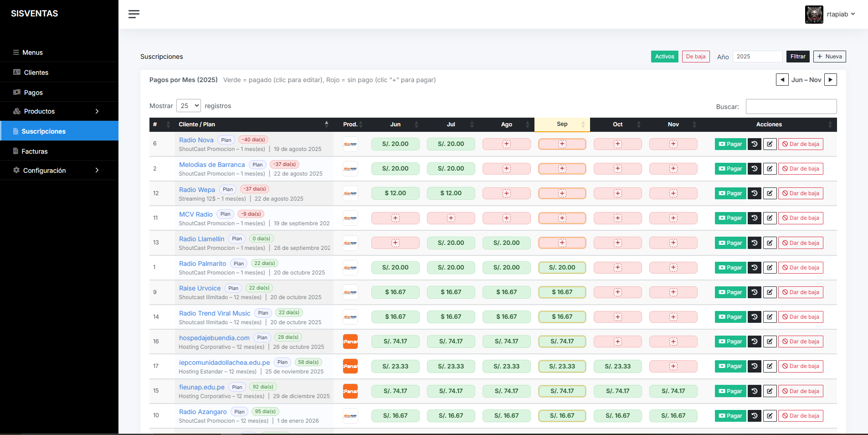Click the hamburger menu toggle icon
868x435 pixels.
[x=134, y=14]
